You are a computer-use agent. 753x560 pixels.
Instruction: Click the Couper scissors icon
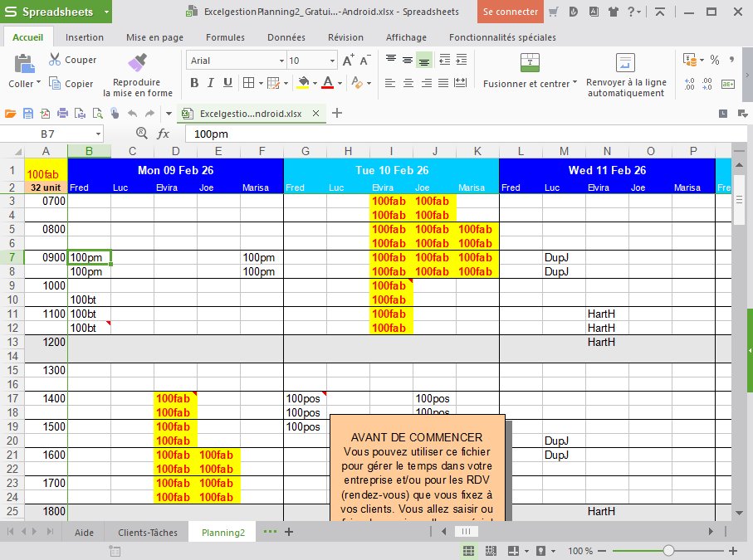pos(55,60)
